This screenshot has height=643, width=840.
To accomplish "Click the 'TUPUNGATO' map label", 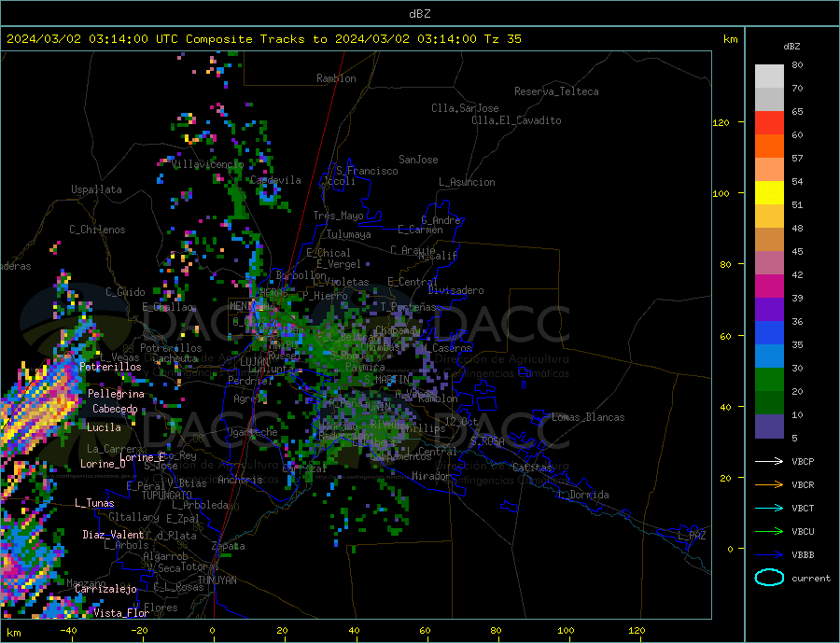I will [x=167, y=496].
